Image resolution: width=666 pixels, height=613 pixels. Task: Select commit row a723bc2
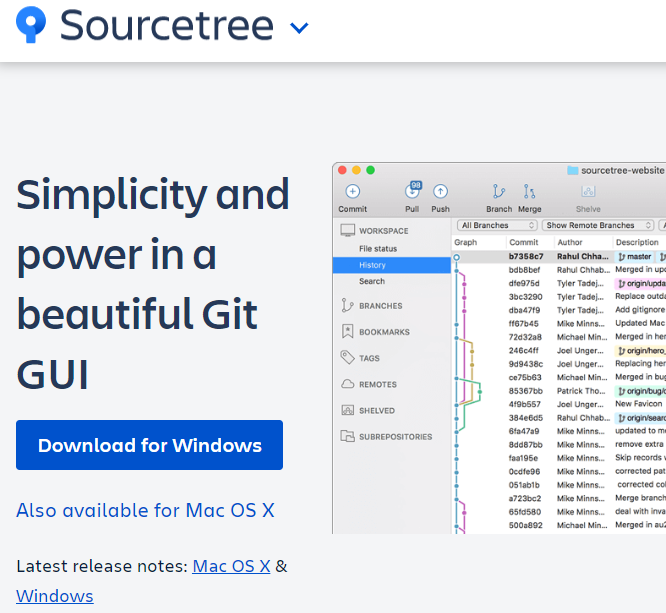(x=559, y=498)
